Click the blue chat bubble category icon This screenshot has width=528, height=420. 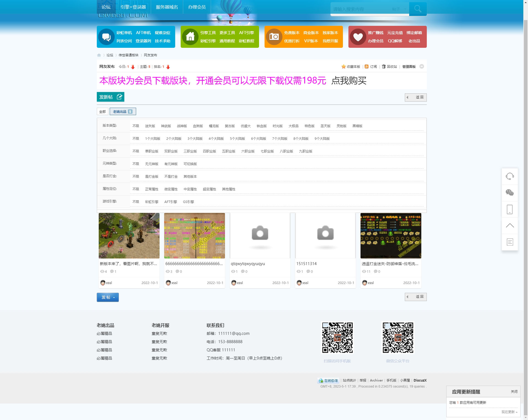[x=106, y=37]
